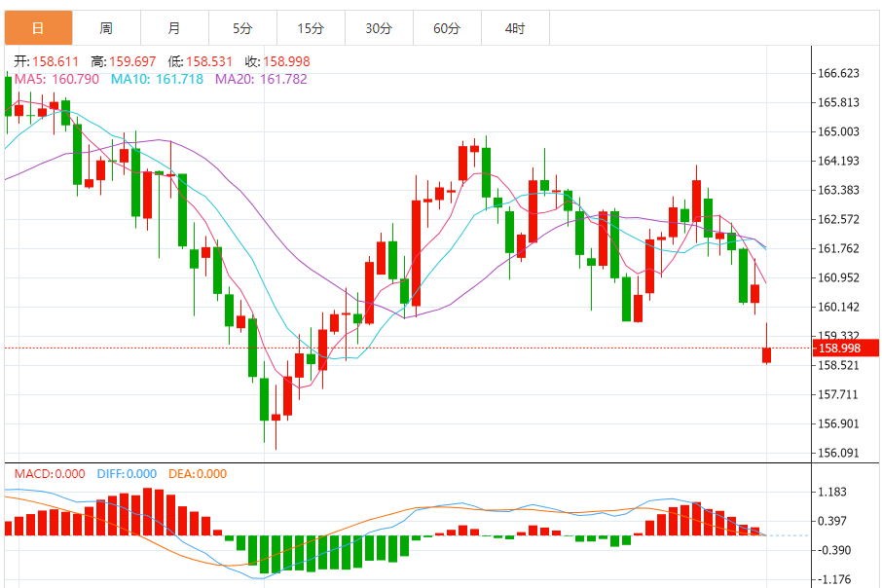Click the 160.952 price axis label

pyautogui.click(x=838, y=278)
